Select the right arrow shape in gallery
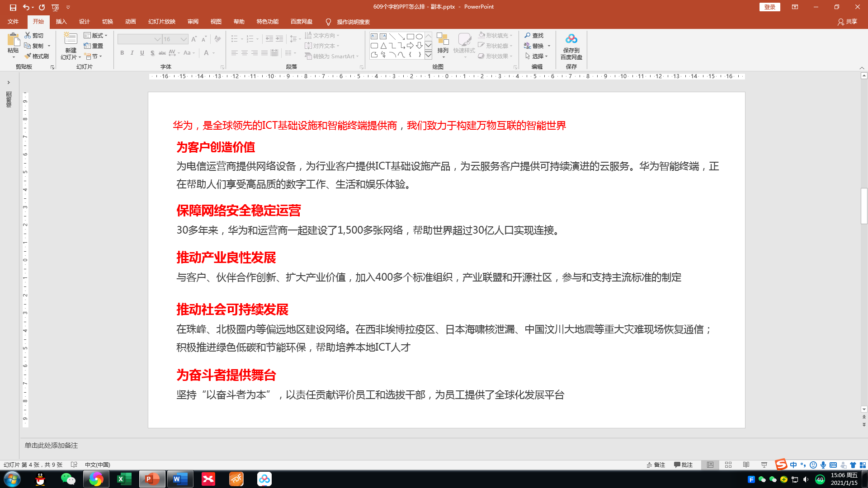The image size is (868, 488). pyautogui.click(x=410, y=46)
